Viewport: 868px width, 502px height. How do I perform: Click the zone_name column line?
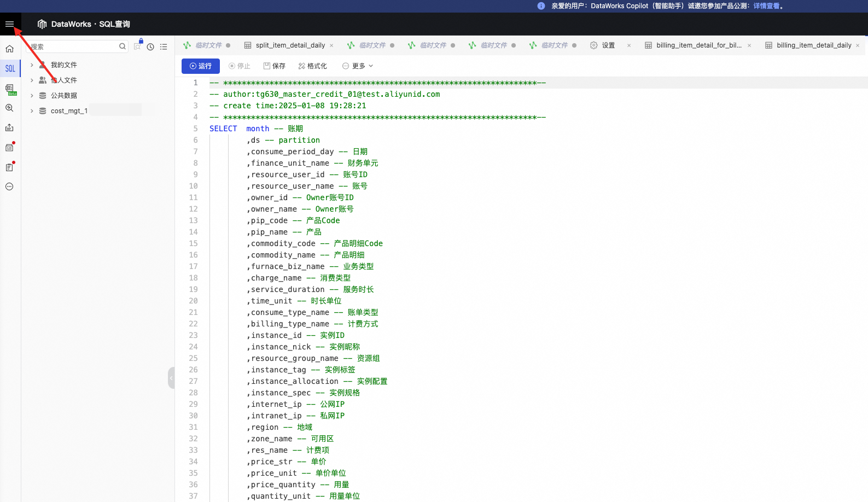point(290,439)
